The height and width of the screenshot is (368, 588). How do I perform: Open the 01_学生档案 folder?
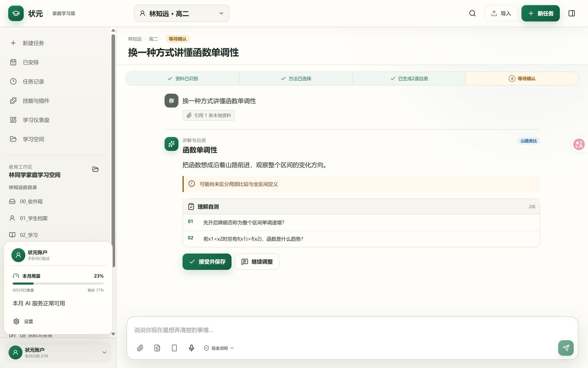tap(55, 218)
